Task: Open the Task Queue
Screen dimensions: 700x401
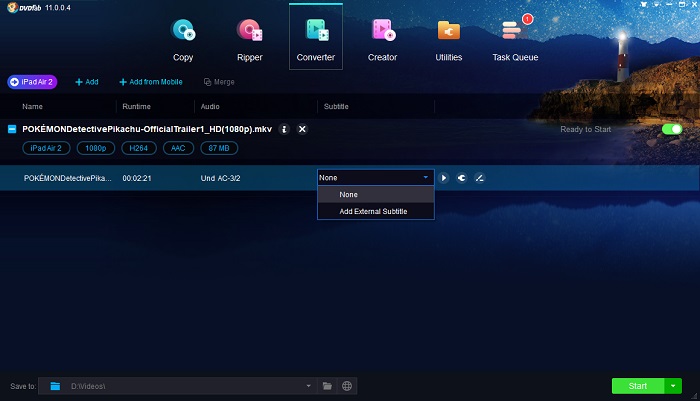Action: pos(515,39)
